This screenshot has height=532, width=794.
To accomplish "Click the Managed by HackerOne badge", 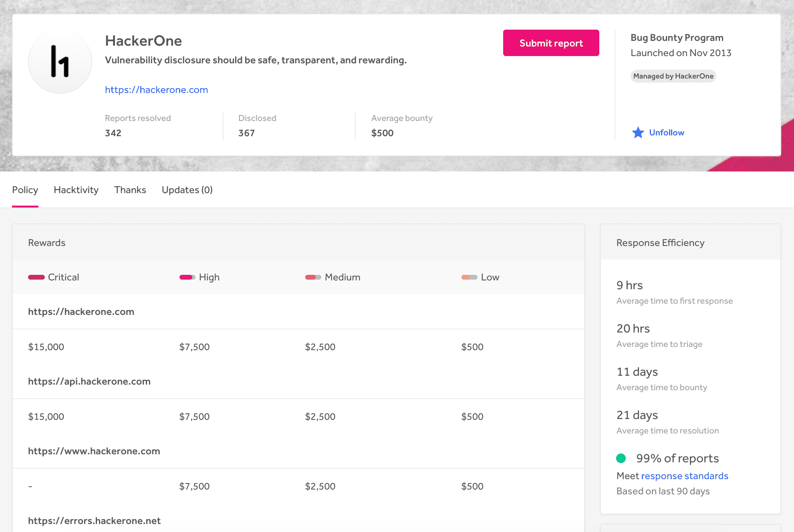I will [673, 76].
